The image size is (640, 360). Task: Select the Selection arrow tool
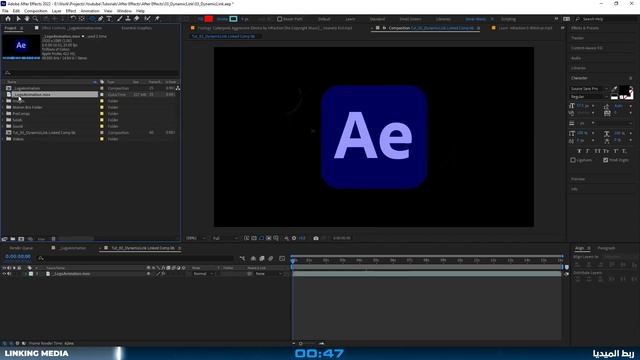coord(18,19)
